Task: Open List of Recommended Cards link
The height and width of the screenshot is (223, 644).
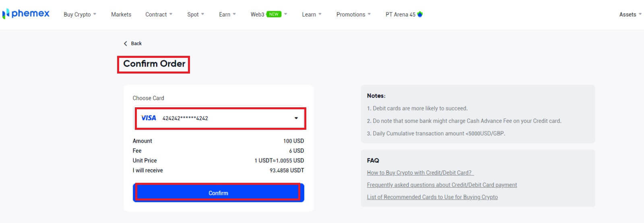Action: (432, 197)
